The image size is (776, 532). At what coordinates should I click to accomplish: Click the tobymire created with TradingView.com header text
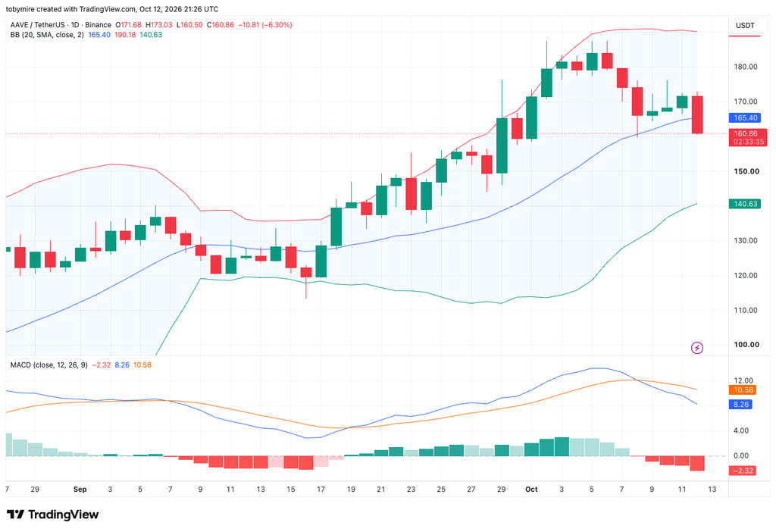[x=112, y=9]
